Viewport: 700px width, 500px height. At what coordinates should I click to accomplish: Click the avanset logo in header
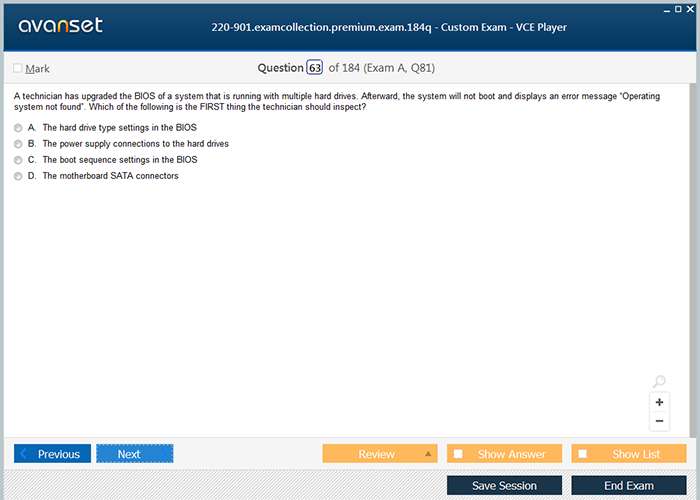point(60,26)
